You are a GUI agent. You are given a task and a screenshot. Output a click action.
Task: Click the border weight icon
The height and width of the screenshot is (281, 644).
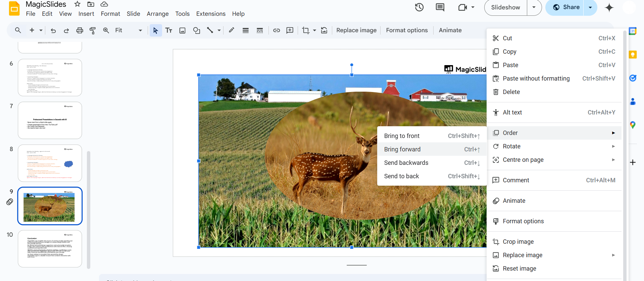246,31
